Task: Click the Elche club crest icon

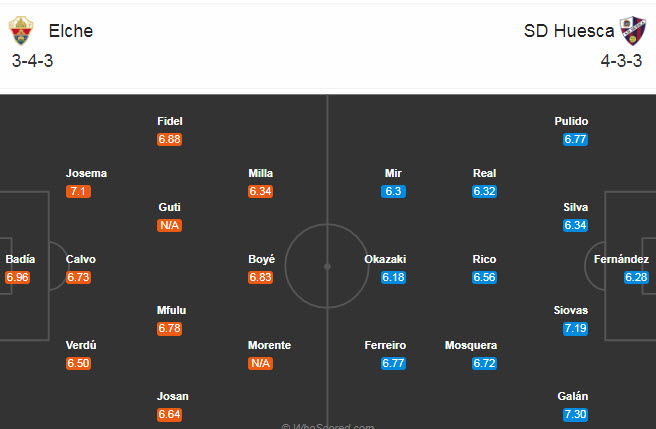Action: [x=21, y=31]
